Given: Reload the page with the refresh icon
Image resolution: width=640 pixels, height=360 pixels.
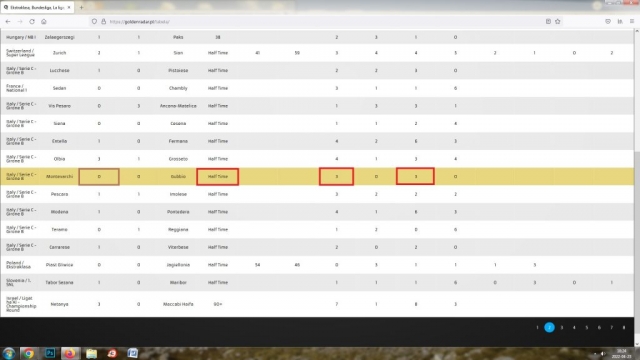Looking at the screenshot, I should tap(32, 22).
